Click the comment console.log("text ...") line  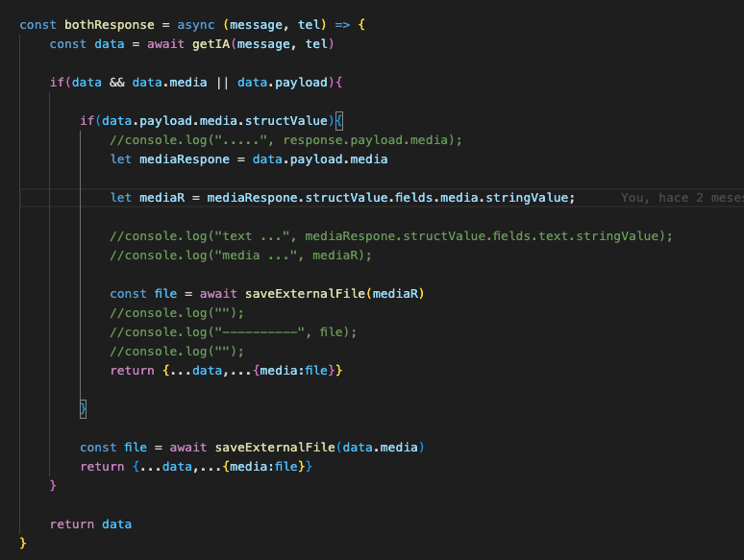391,236
